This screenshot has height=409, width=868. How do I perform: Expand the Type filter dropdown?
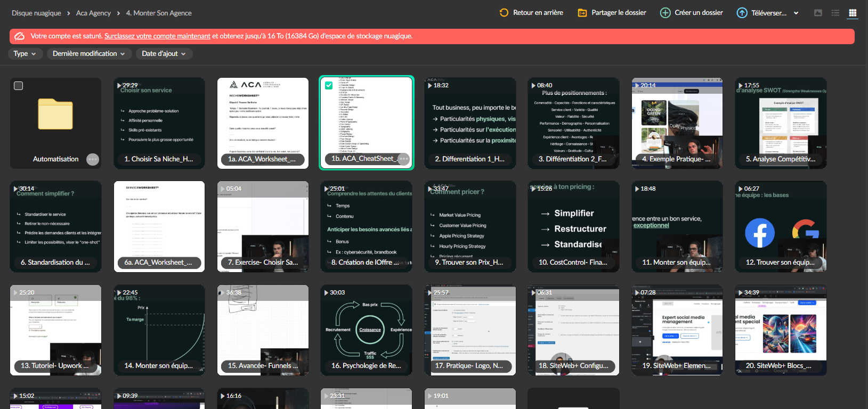coord(25,54)
